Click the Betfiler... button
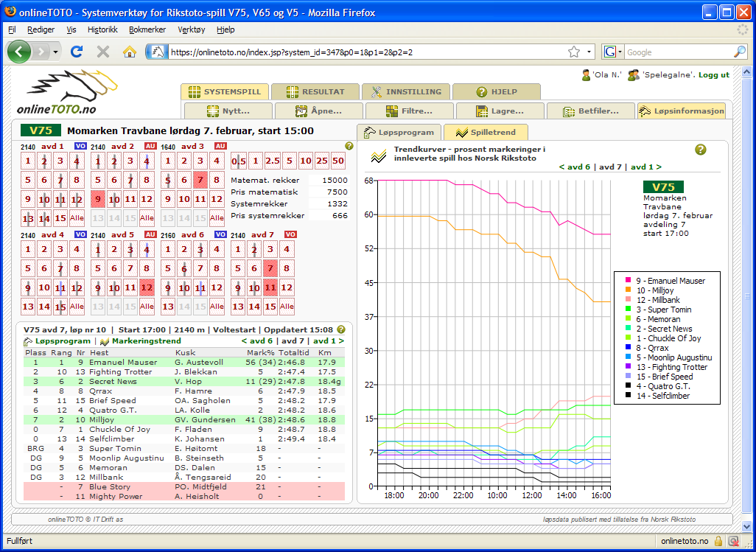 (x=591, y=111)
